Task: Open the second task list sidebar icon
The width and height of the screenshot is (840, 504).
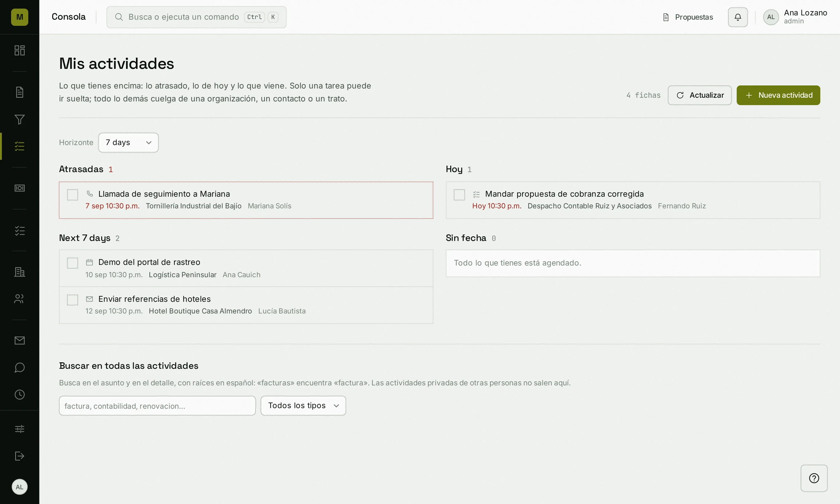Action: tap(19, 230)
